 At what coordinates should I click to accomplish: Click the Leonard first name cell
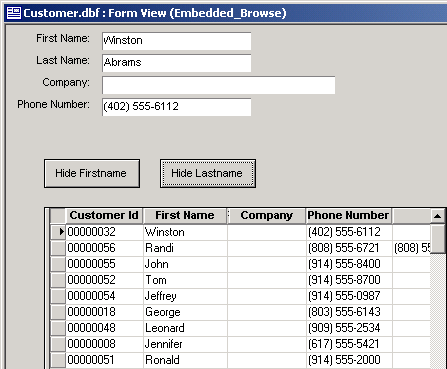(x=185, y=328)
